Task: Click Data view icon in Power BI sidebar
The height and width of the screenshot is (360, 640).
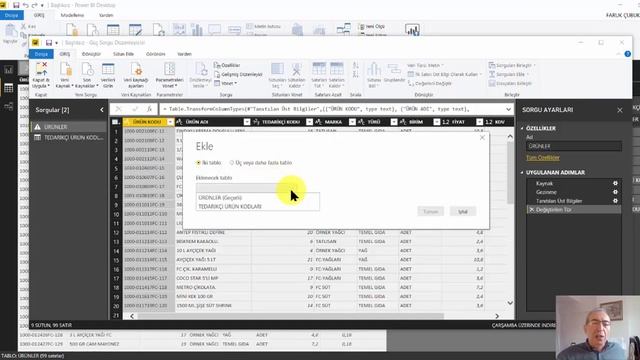Action: [9, 88]
